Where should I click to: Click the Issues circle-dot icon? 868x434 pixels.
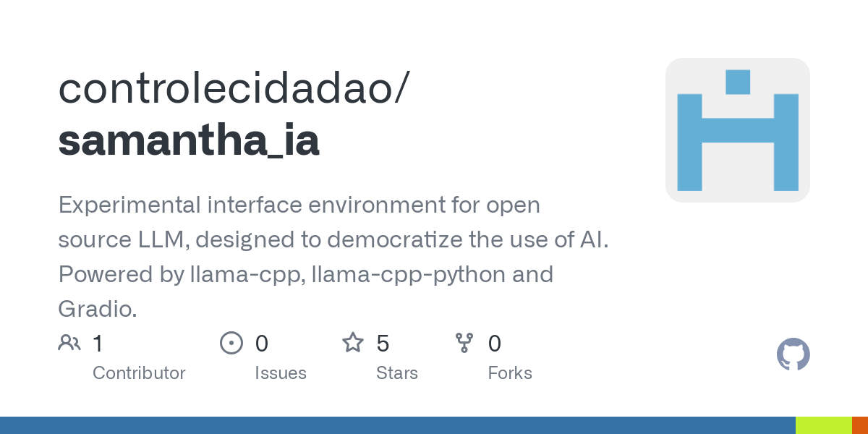(x=231, y=343)
